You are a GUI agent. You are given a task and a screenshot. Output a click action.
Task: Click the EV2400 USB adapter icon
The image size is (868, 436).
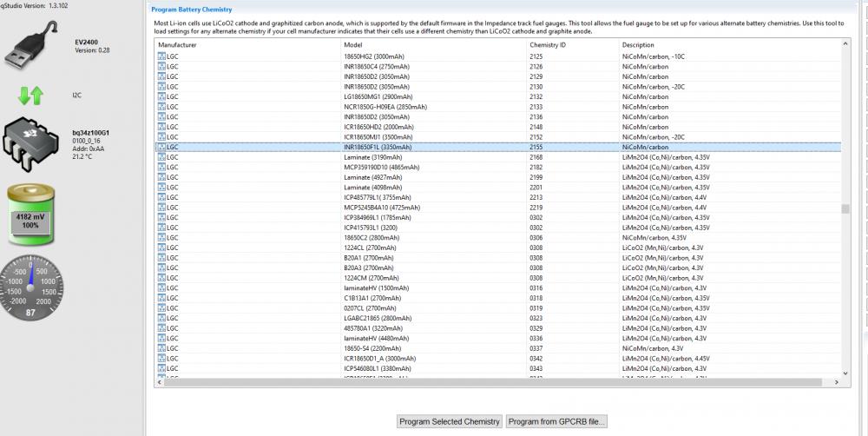tap(31, 43)
